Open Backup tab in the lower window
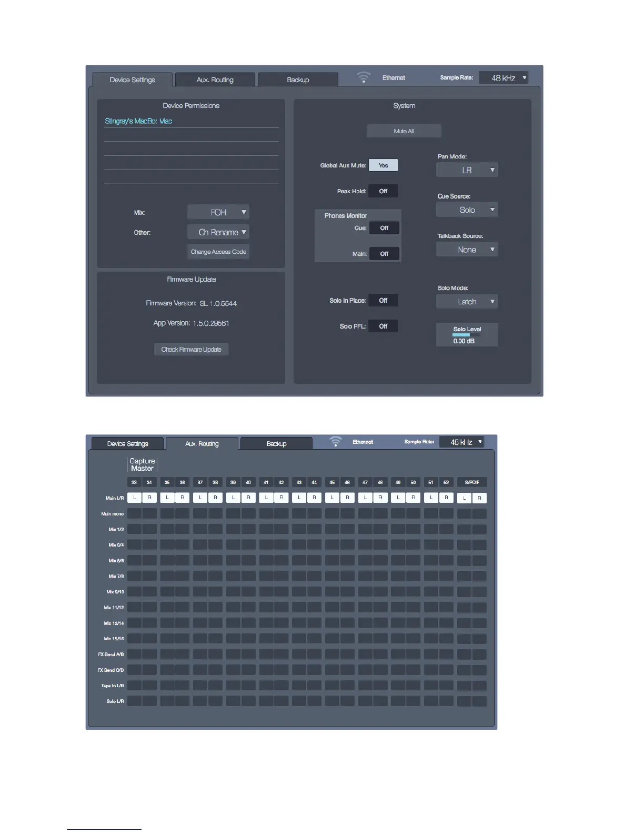644x834 pixels. coord(276,443)
